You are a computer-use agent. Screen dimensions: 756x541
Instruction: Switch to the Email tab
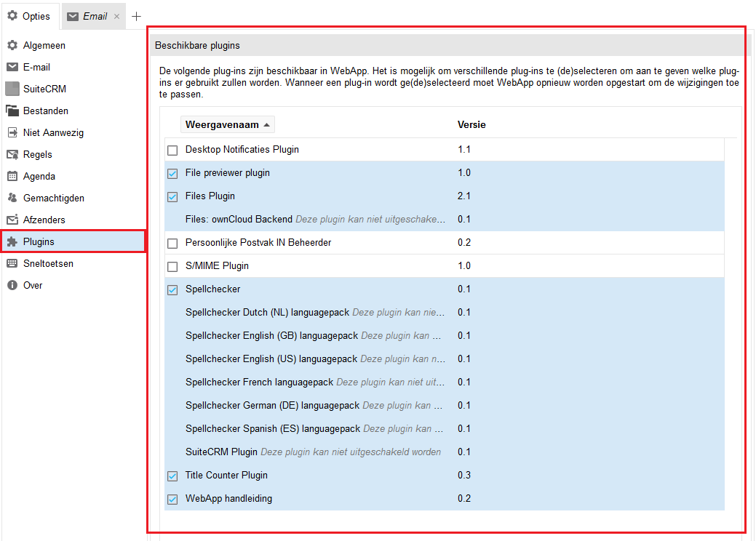94,17
